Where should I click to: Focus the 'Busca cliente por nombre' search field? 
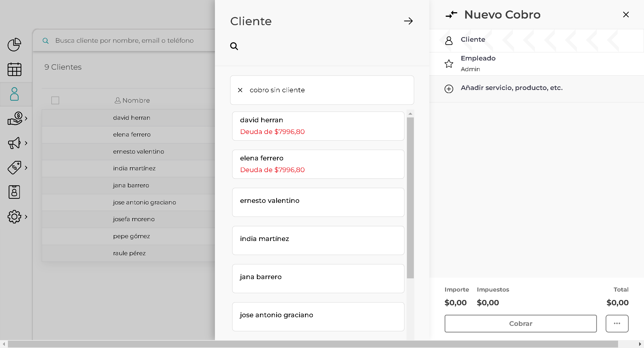coord(124,41)
